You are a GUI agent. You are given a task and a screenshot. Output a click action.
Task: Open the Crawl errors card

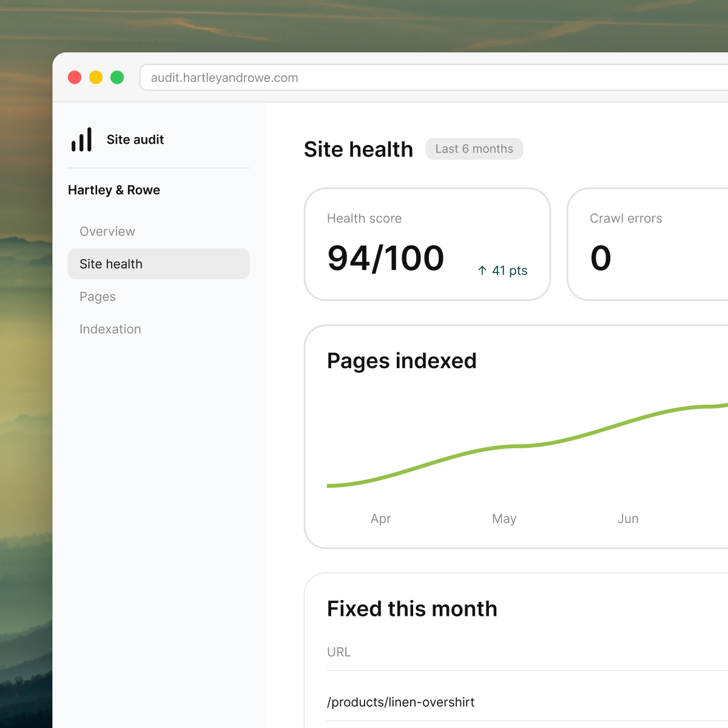pyautogui.click(x=648, y=244)
